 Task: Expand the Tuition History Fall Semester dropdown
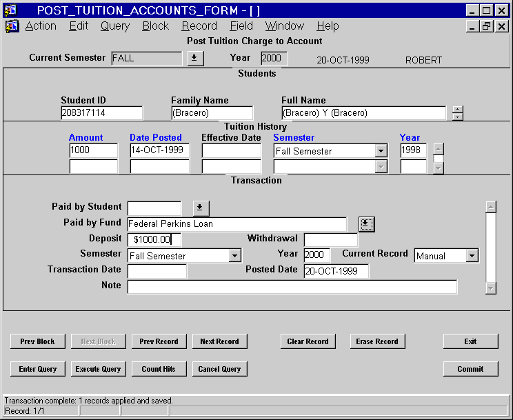[381, 151]
